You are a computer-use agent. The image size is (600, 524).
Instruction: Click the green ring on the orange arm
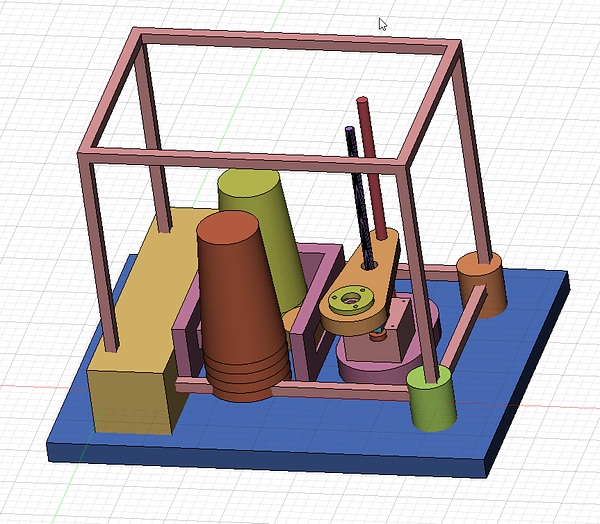pos(349,297)
